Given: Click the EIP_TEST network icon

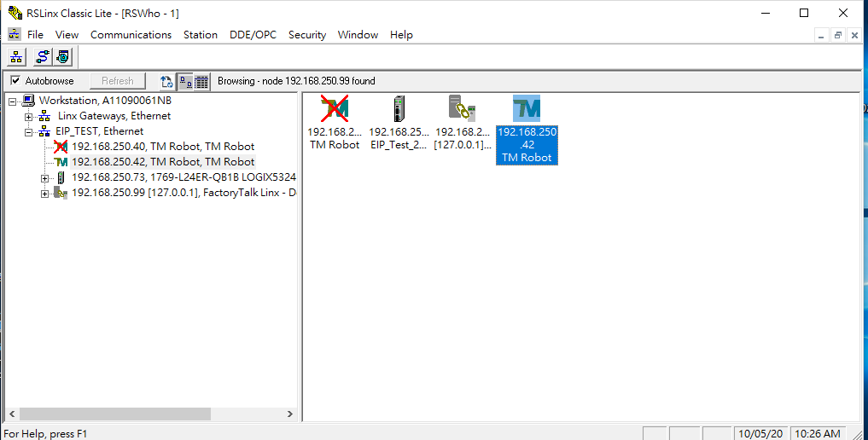Looking at the screenshot, I should [x=45, y=131].
